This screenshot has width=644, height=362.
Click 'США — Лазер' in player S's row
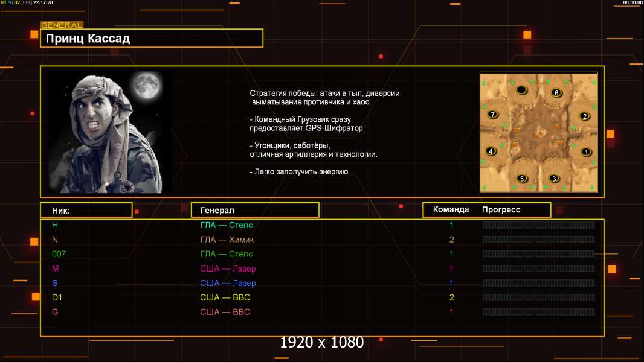pos(228,283)
